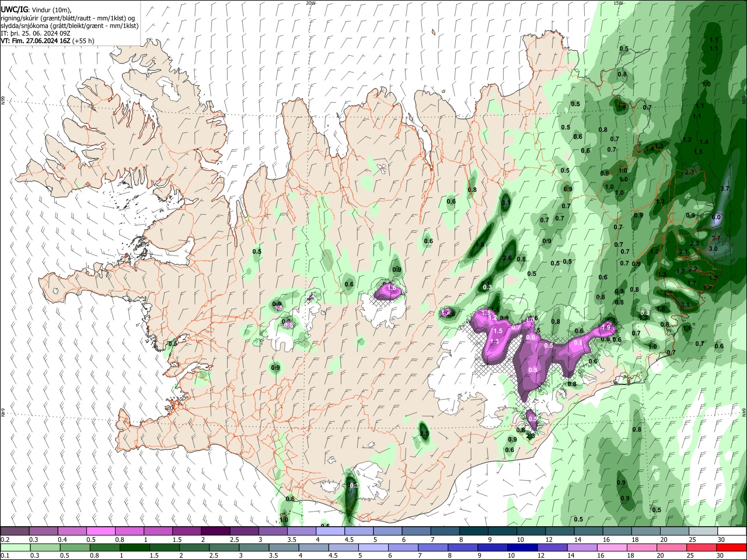Pick the upper legend row swatch labelled 0.8
Viewport: 747px width, 560px height.
(x=129, y=531)
